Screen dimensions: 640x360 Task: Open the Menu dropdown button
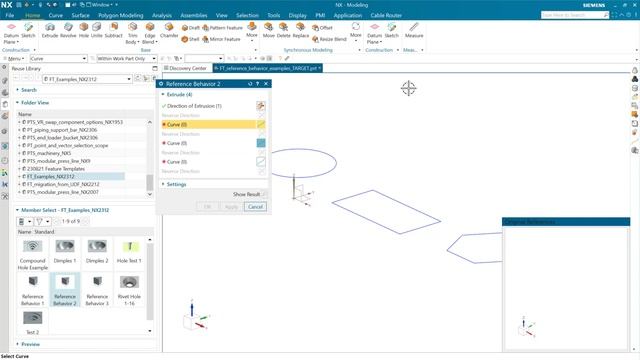coord(14,58)
